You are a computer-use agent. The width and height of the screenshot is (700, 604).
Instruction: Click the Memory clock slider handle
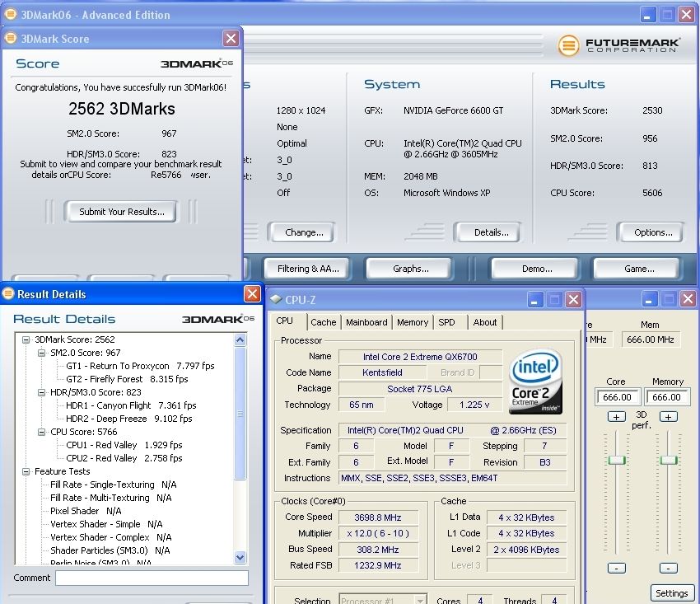pos(669,460)
